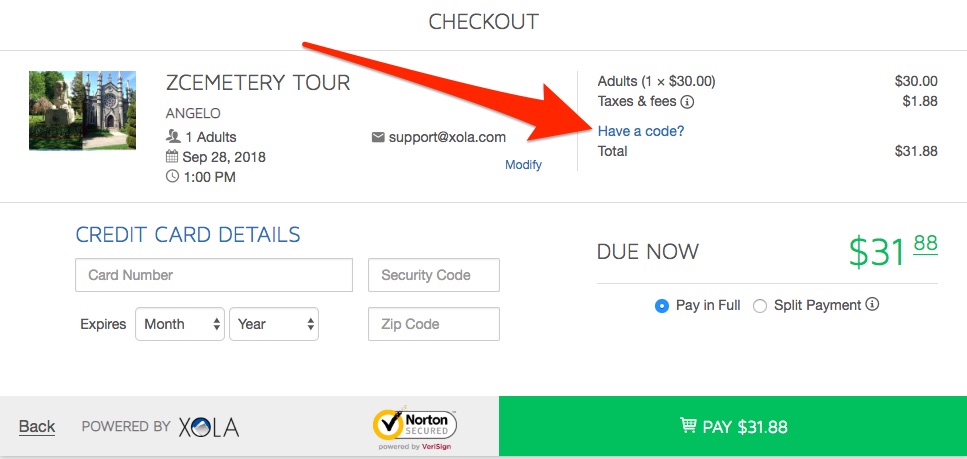The width and height of the screenshot is (967, 459).
Task: Click the Zcemetery Tour thumbnail image
Action: [82, 110]
